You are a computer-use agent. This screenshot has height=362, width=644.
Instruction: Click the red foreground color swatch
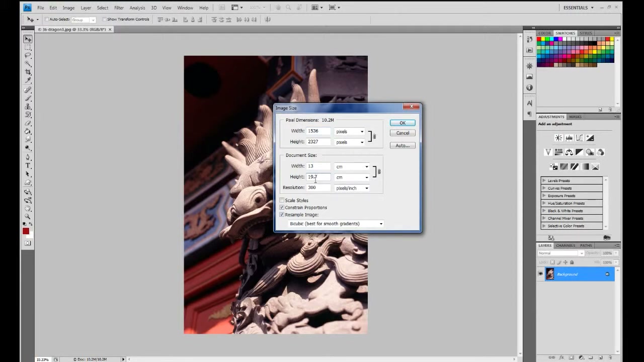point(26,231)
